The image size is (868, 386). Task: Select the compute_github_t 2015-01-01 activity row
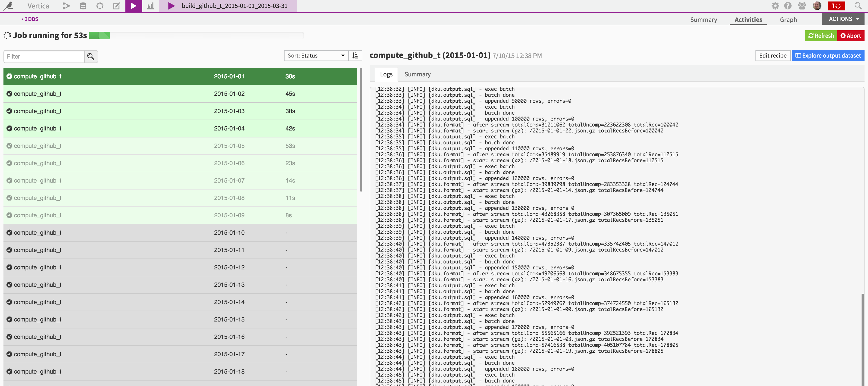point(180,76)
